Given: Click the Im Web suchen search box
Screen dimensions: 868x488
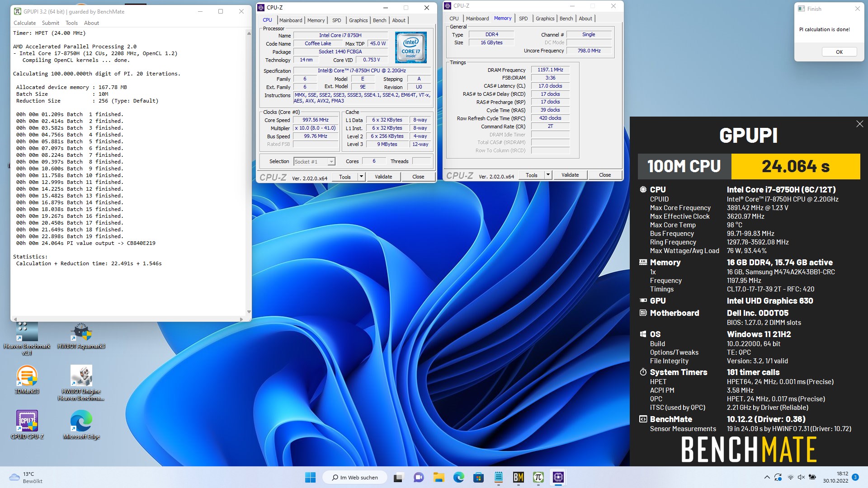Looking at the screenshot, I should [x=355, y=477].
